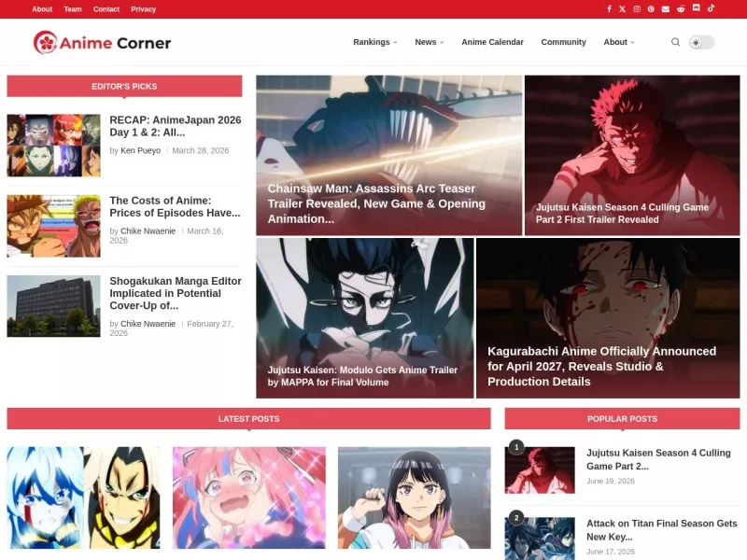The width and height of the screenshot is (747, 560).
Task: Open Jujutsu Kaisen: Modulo trailer headline
Action: 362,376
